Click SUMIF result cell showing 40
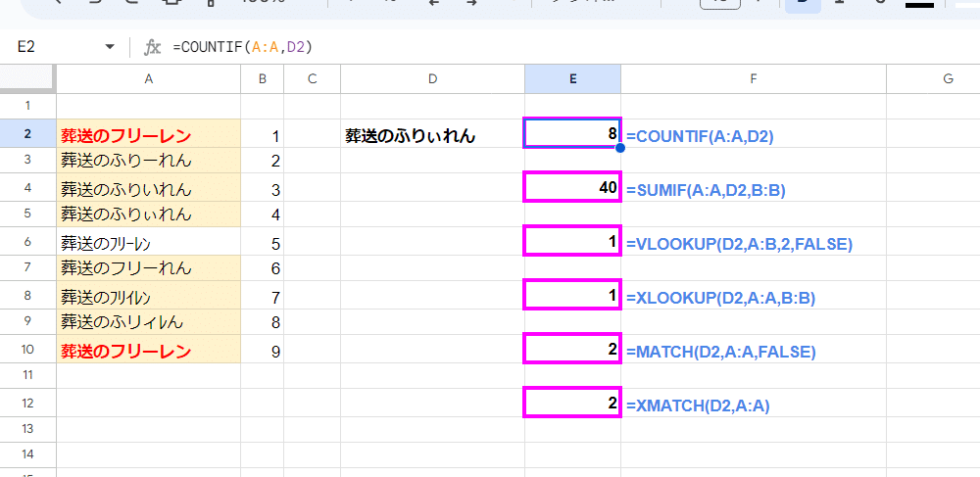980x477 pixels. (572, 187)
